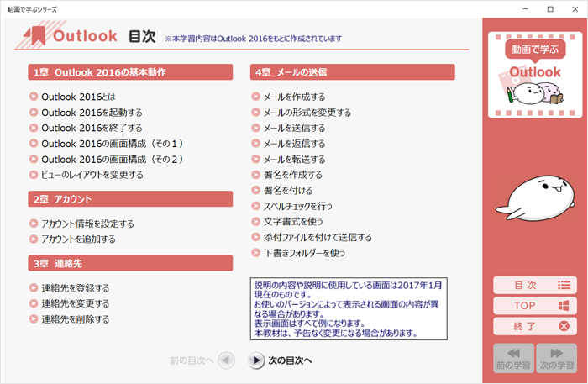The height and width of the screenshot is (384, 588).
Task: Select 'メールの形式を変更する' lesson text
Action: coord(307,113)
